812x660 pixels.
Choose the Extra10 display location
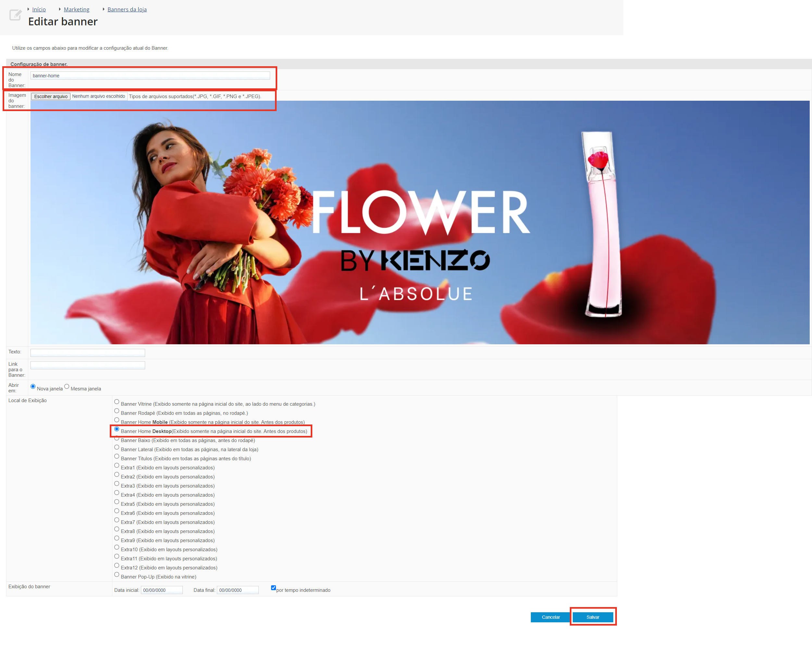pos(117,548)
